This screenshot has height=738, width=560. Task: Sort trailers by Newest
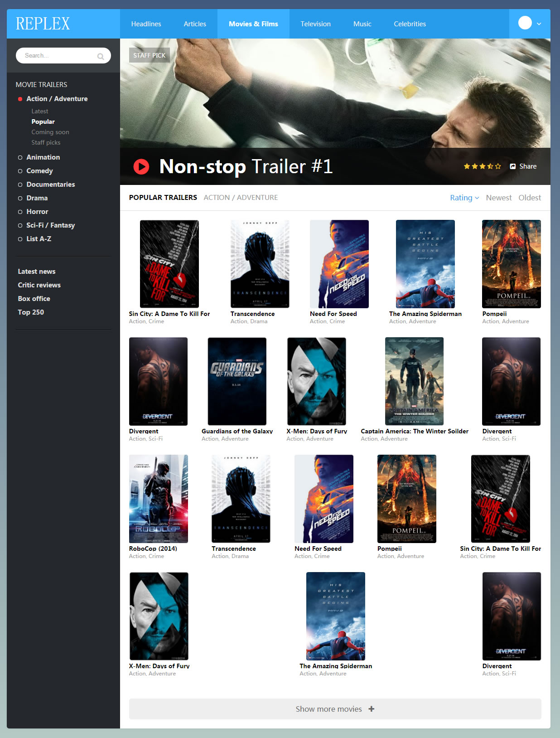499,198
